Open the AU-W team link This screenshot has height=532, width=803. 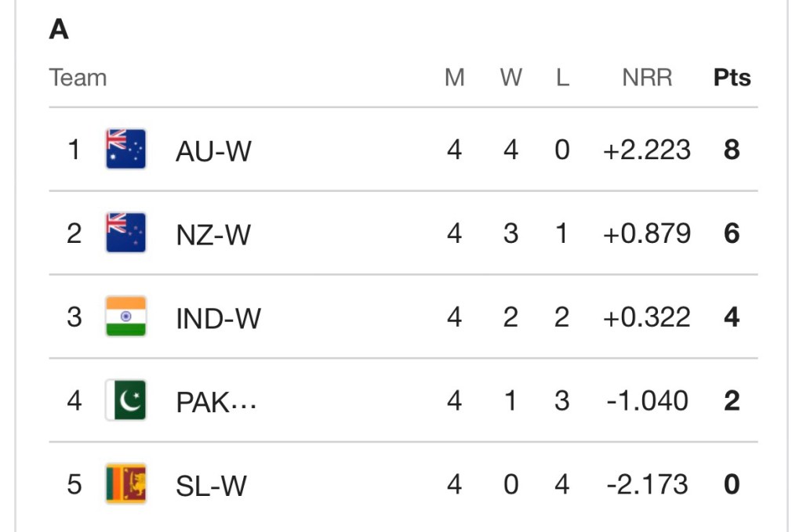(213, 150)
